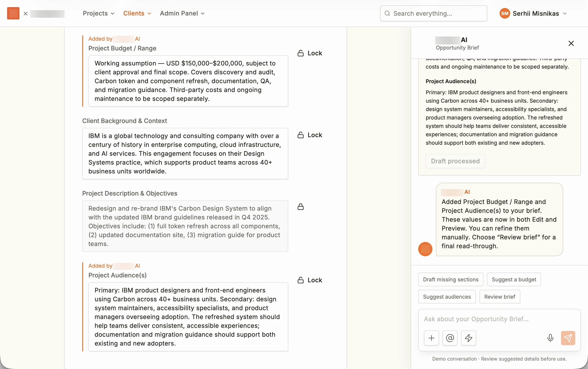
Task: Click the Project Budget / Range text box
Action: (x=188, y=81)
